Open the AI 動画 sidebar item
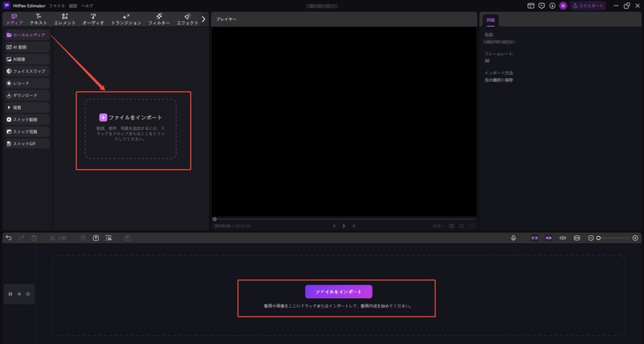The image size is (644, 344). pyautogui.click(x=27, y=48)
